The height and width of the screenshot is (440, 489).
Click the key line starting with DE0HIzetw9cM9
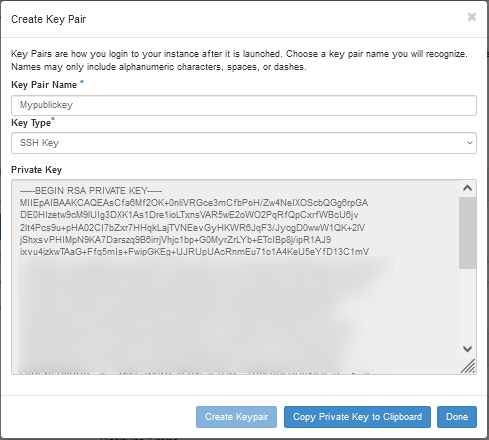189,215
